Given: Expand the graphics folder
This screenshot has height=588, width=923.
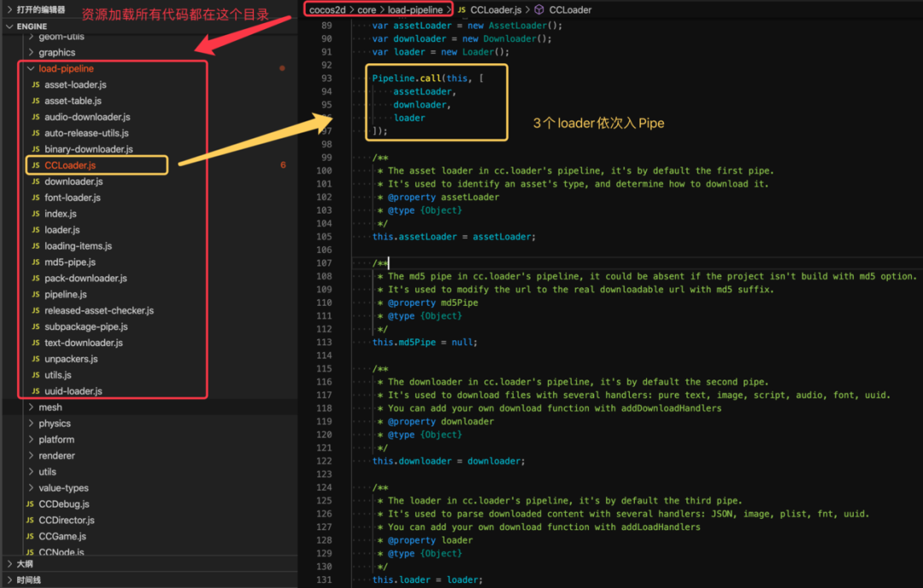Looking at the screenshot, I should pyautogui.click(x=31, y=52).
